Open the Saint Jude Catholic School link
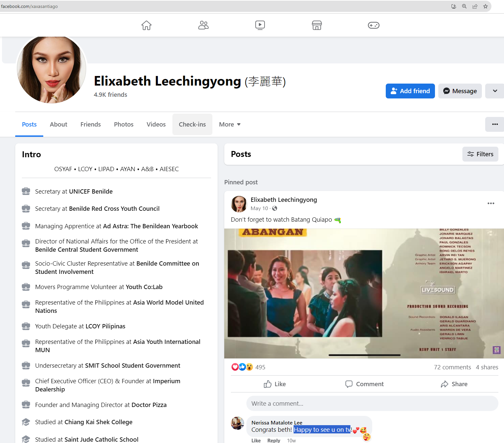504x443 pixels. click(101, 439)
